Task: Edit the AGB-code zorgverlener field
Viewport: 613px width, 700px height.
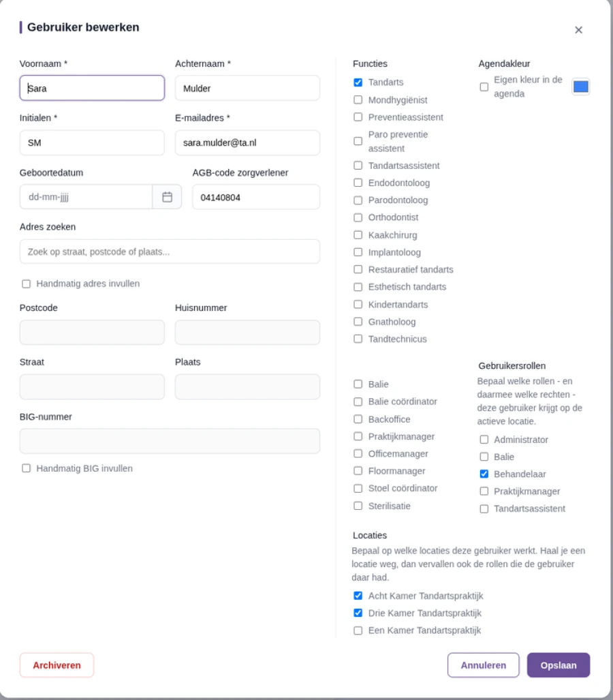Action: pos(256,197)
